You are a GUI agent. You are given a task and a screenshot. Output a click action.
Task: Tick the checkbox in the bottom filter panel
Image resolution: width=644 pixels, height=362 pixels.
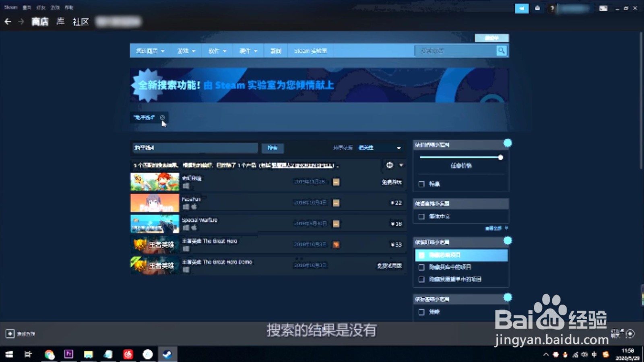pyautogui.click(x=421, y=312)
